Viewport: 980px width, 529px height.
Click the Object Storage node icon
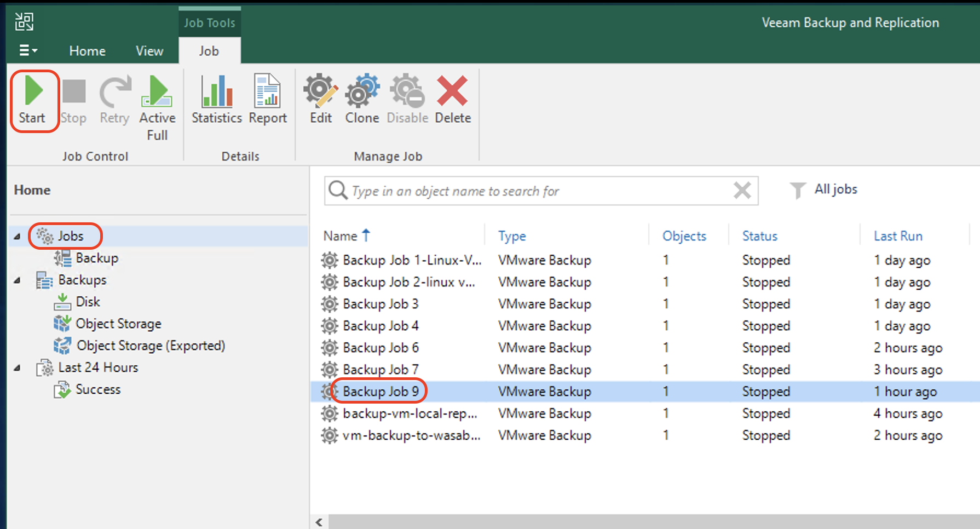(x=62, y=324)
